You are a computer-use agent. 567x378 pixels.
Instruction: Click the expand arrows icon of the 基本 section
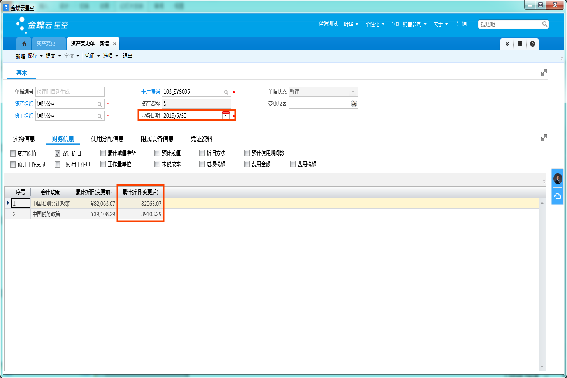click(544, 73)
